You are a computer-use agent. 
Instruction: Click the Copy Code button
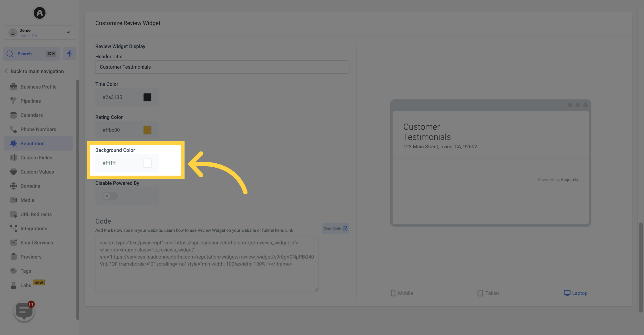335,228
